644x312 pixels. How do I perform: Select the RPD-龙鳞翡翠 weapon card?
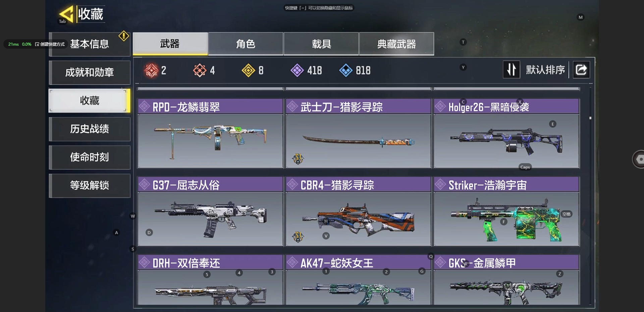(210, 133)
